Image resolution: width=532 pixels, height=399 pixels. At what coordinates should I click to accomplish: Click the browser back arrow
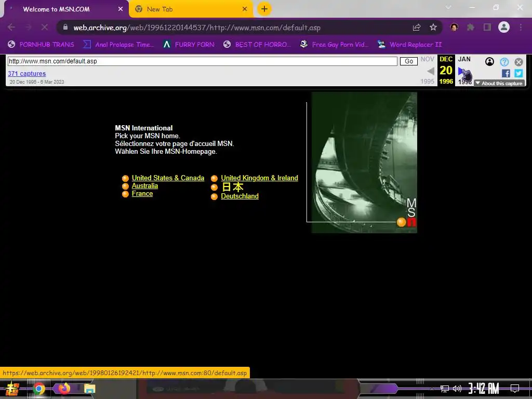pos(11,27)
